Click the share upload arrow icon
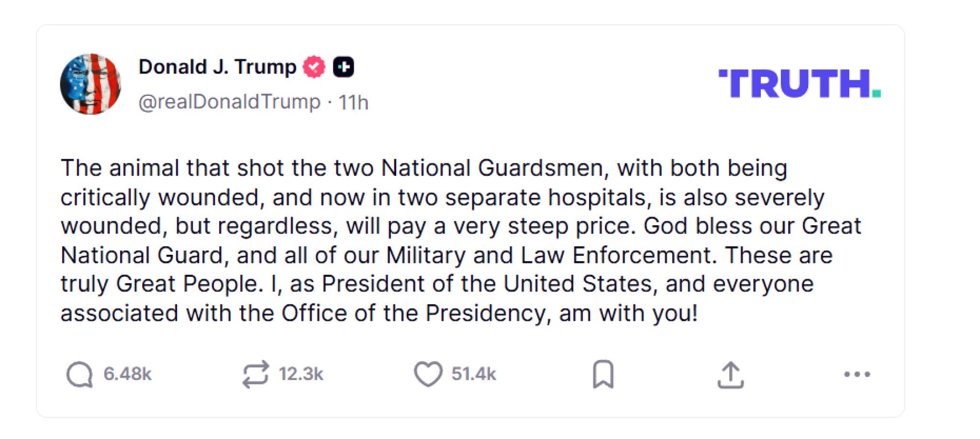 [x=730, y=375]
